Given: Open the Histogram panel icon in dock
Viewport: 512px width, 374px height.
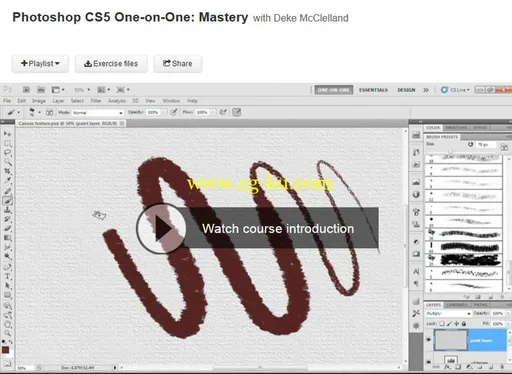Looking at the screenshot, I should (x=416, y=182).
